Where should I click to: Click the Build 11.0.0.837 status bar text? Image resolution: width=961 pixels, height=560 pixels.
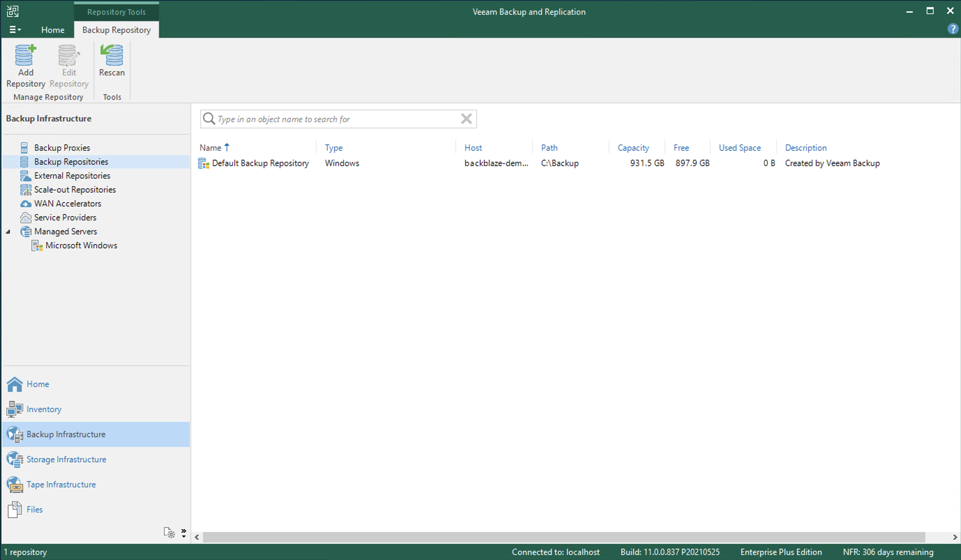pyautogui.click(x=670, y=552)
